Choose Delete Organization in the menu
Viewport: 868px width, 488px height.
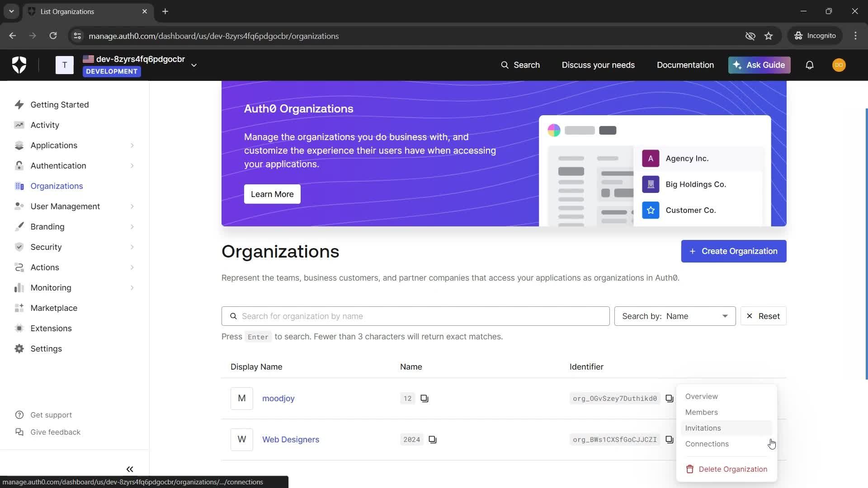point(726,469)
